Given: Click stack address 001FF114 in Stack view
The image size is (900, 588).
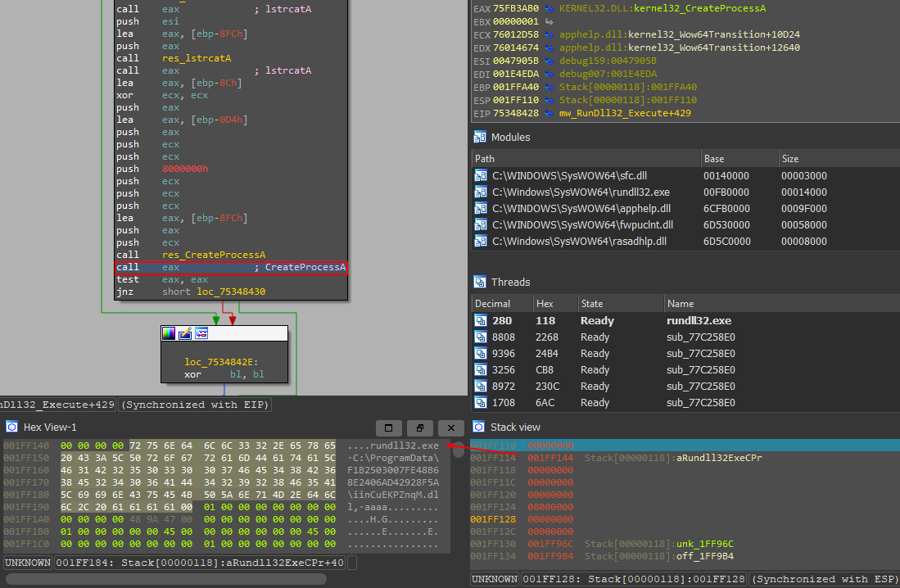Looking at the screenshot, I should [493, 458].
